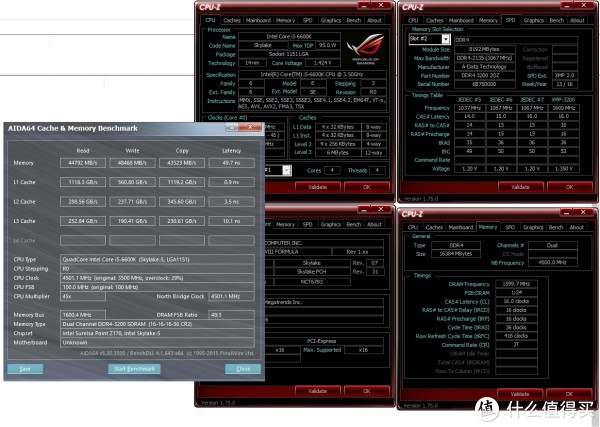Expand the processor selection dropdown in CPU window
Screen dimensions: 600x427
tap(287, 170)
